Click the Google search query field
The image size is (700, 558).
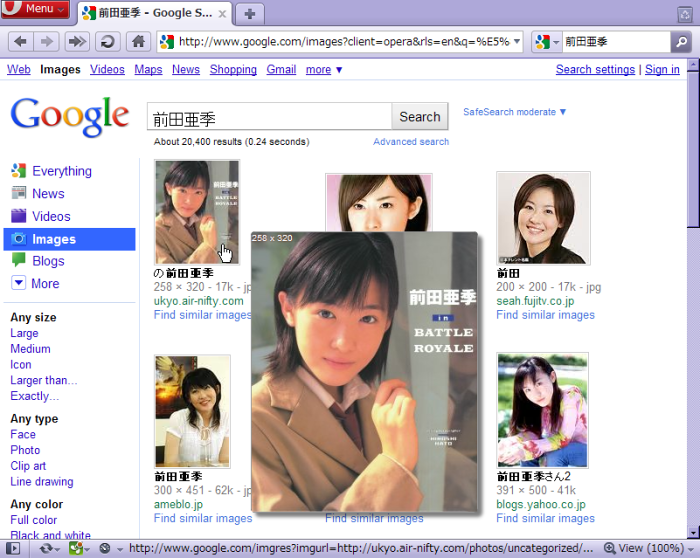[270, 117]
